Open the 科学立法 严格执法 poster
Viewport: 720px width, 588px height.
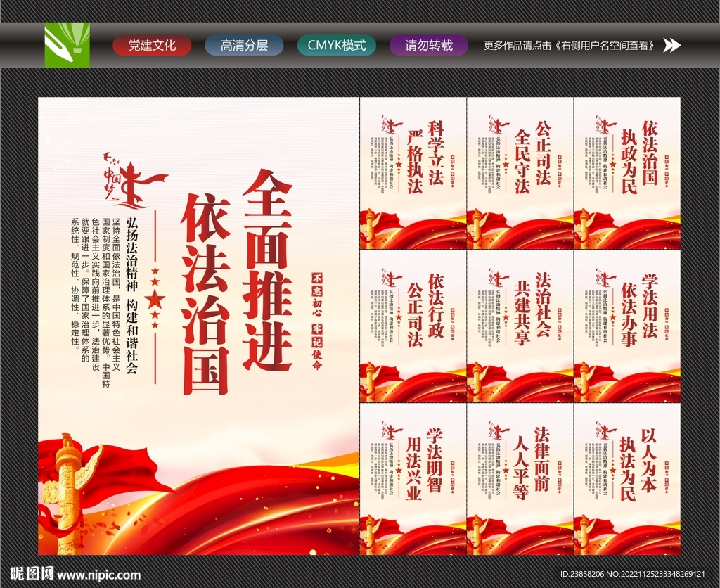coord(413,173)
